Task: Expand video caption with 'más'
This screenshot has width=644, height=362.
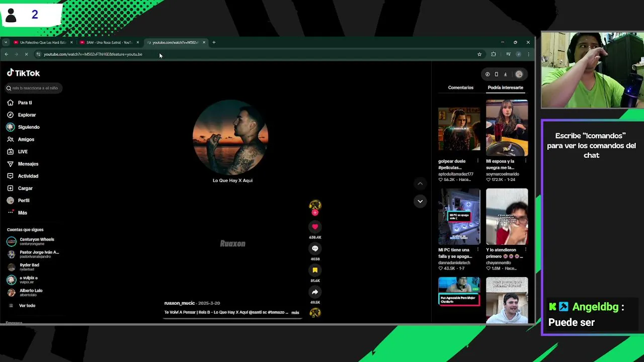Action: click(x=295, y=312)
